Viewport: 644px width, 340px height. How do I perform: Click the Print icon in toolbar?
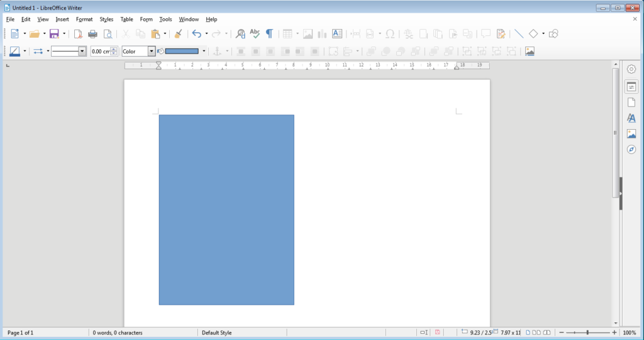point(92,34)
